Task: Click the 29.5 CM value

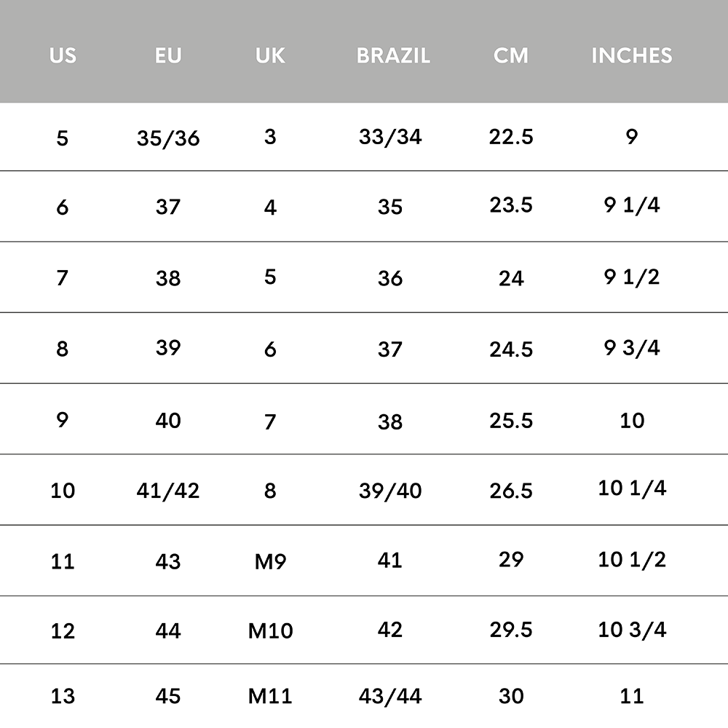Action: (x=511, y=630)
